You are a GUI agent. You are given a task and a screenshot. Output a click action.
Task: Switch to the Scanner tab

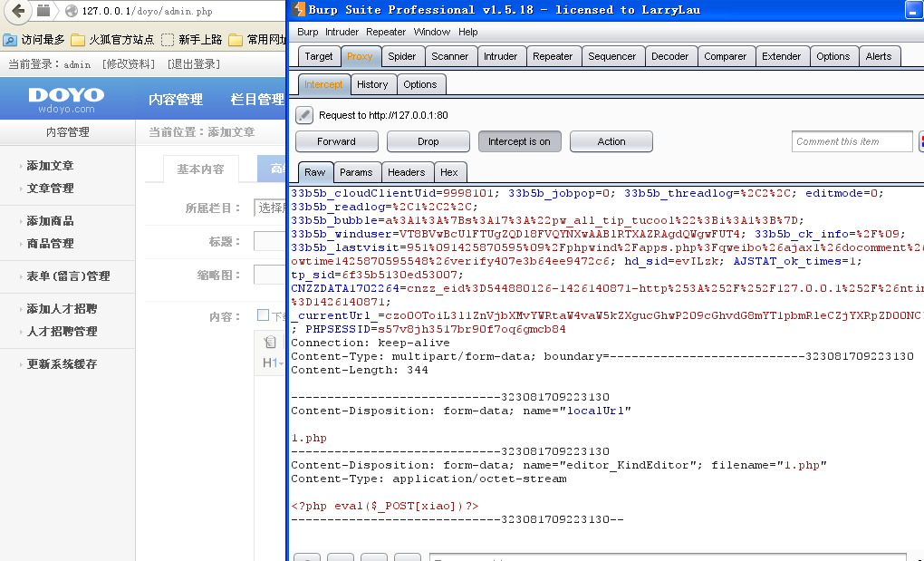click(449, 56)
